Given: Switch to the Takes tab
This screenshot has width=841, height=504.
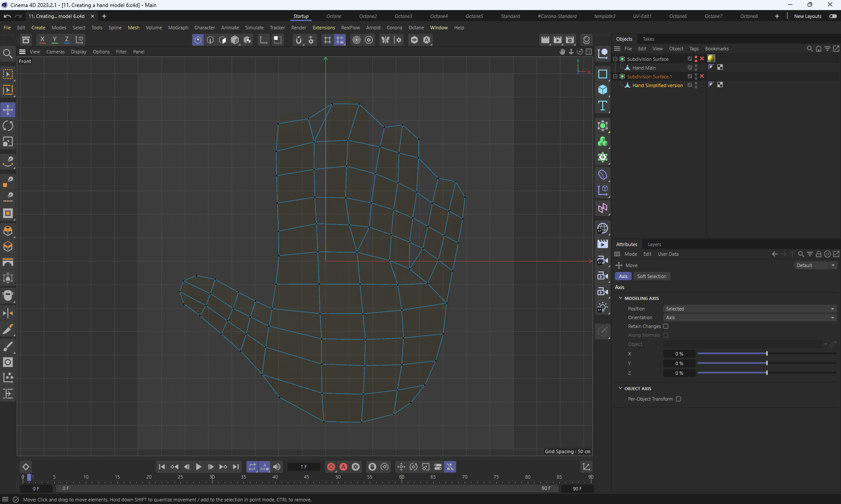Looking at the screenshot, I should tap(648, 39).
